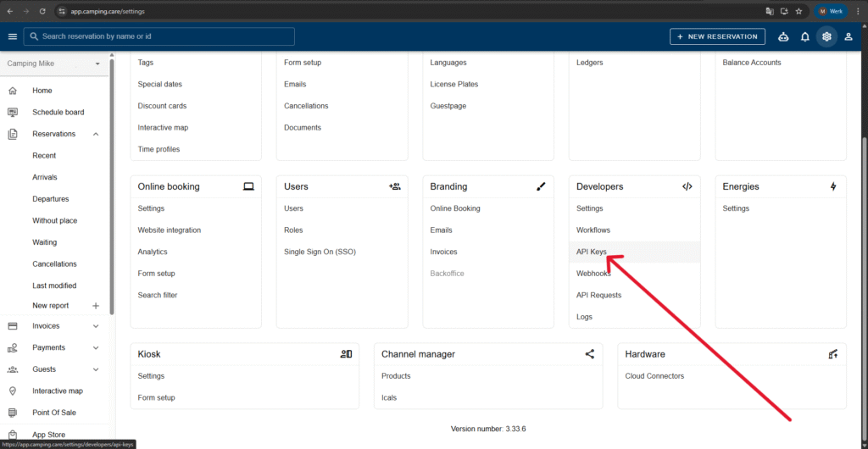Viewport: 868px width, 449px height.
Task: Click the user account profile icon
Action: [x=849, y=36]
